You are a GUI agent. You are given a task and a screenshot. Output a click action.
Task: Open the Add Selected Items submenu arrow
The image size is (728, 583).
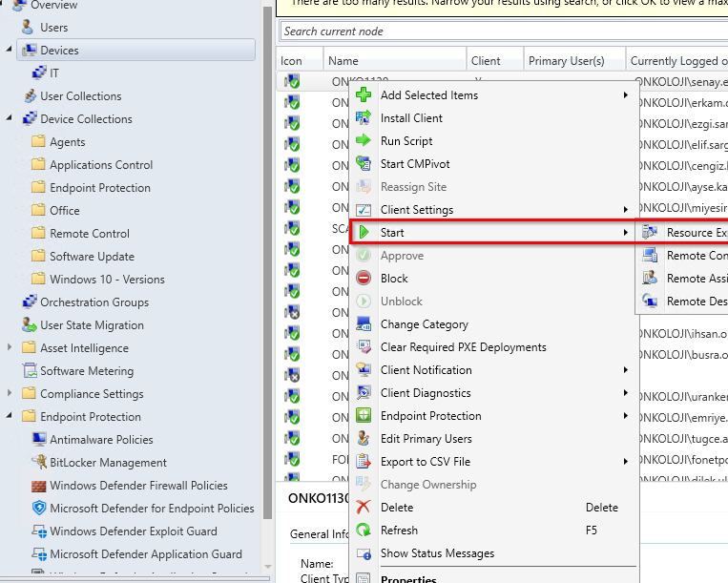[x=626, y=94]
